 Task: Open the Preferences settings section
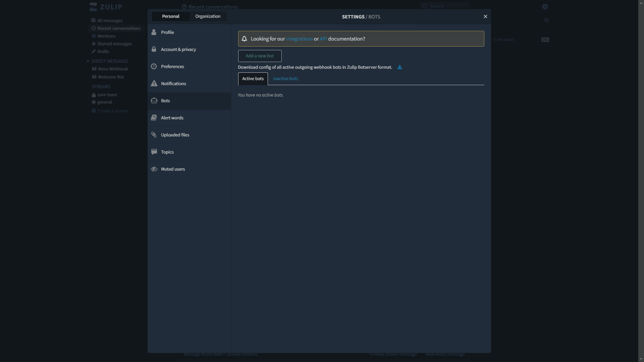tap(189, 67)
